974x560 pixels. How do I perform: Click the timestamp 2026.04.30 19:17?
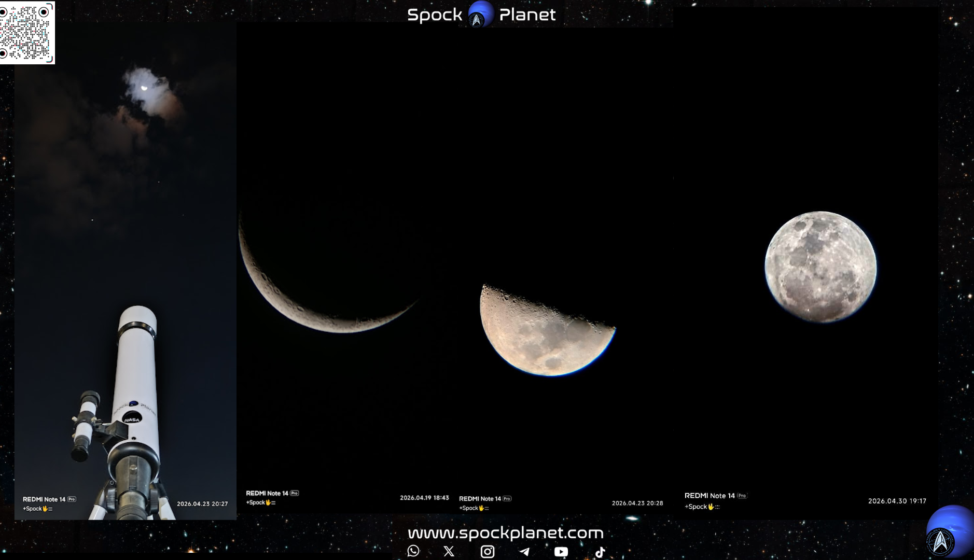[897, 501]
